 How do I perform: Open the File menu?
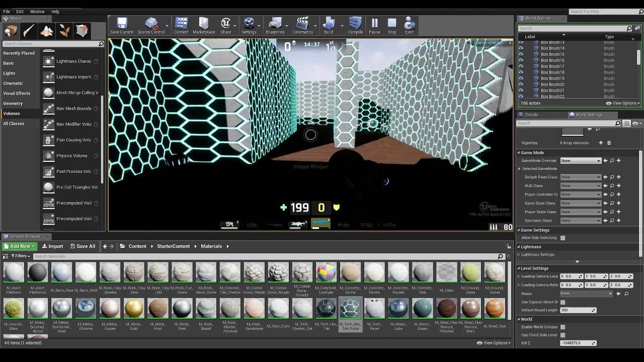(x=7, y=12)
